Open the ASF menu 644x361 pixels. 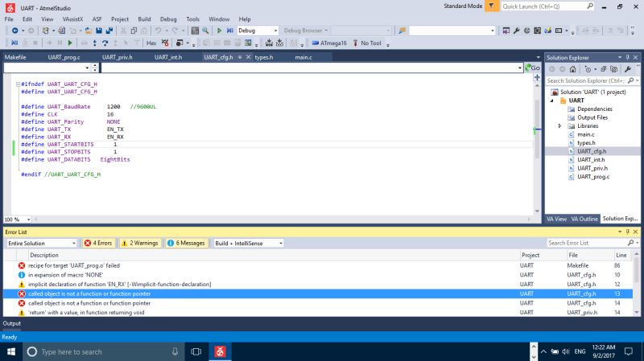[97, 19]
